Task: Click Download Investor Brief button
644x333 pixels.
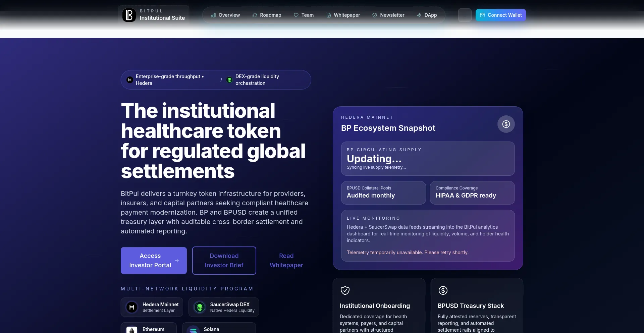Action: pos(224,261)
